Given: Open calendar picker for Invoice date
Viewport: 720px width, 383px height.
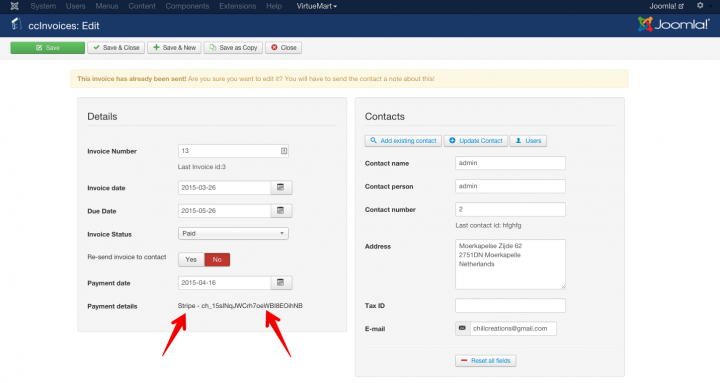Looking at the screenshot, I should [x=281, y=187].
